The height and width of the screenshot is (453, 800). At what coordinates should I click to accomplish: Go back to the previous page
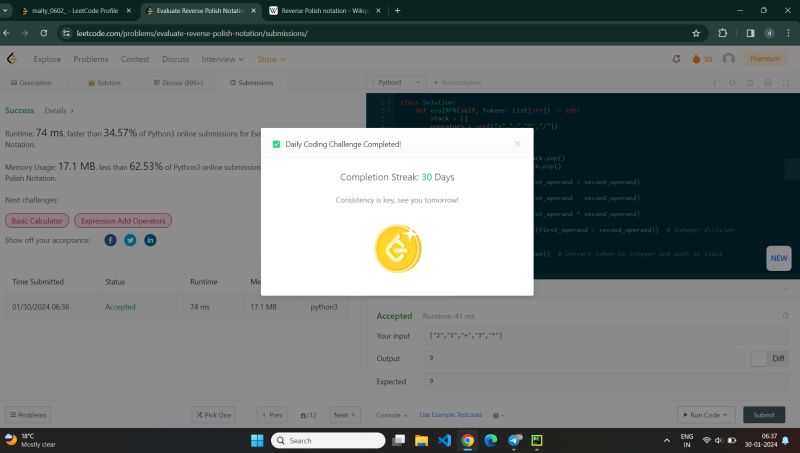click(x=7, y=33)
